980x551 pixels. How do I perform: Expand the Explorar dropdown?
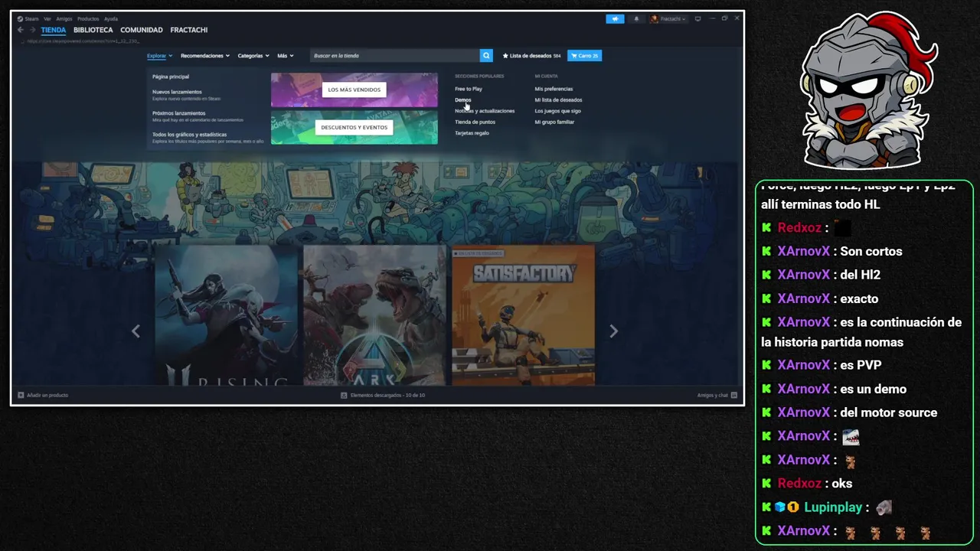(x=159, y=56)
